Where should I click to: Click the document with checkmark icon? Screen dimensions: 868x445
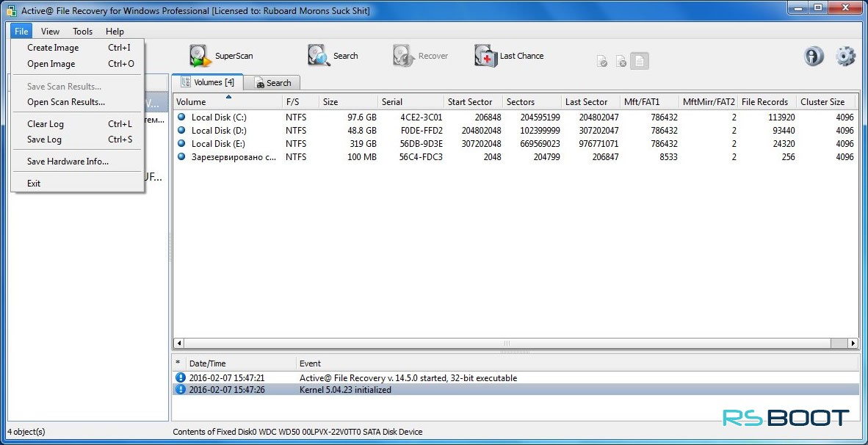pyautogui.click(x=602, y=62)
